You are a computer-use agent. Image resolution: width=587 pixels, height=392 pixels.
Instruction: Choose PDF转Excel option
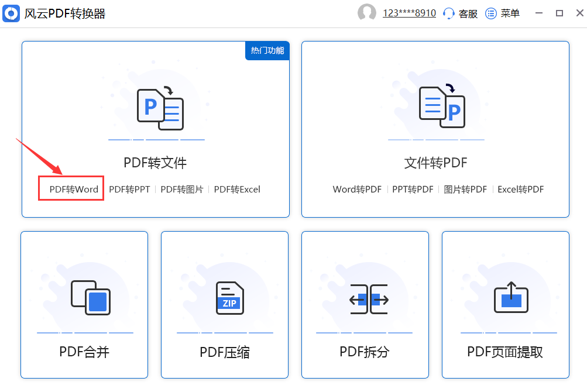[x=237, y=190]
